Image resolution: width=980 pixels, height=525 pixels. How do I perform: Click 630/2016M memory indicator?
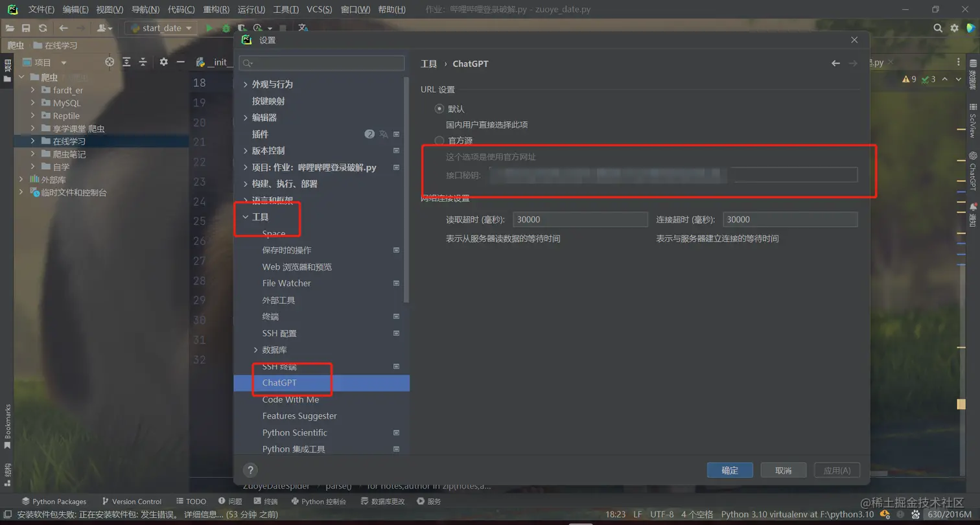(950, 514)
